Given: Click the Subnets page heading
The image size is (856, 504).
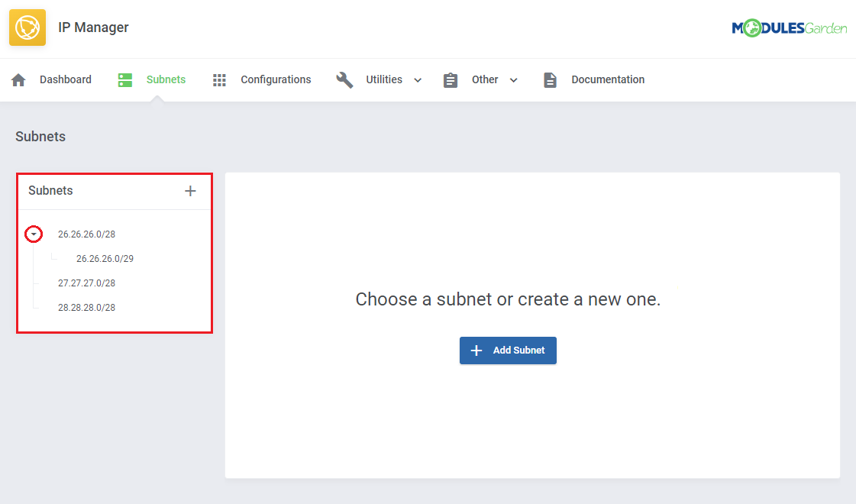Looking at the screenshot, I should coord(40,137).
